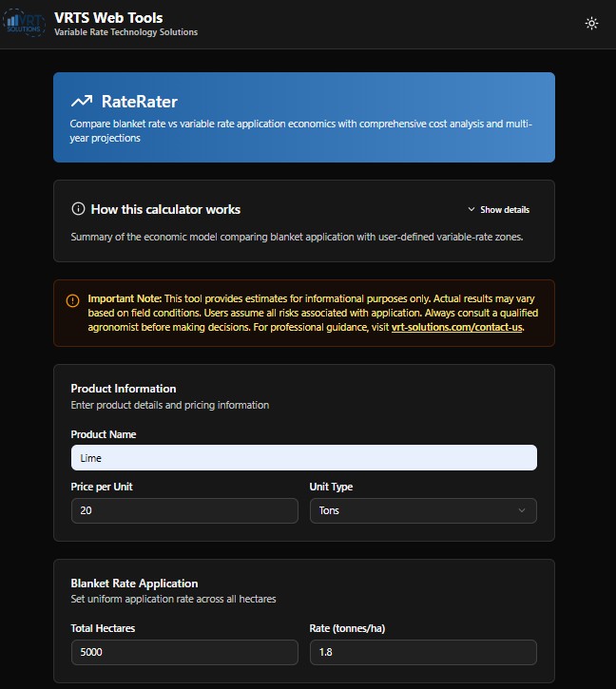Click Variable Rate Technology Solutions subtitle

(x=125, y=32)
